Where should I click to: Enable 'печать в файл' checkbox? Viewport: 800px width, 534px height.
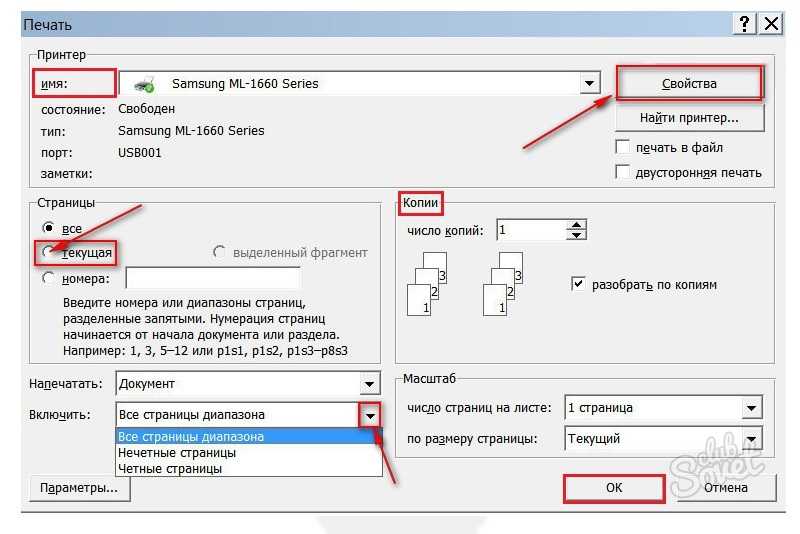[622, 147]
